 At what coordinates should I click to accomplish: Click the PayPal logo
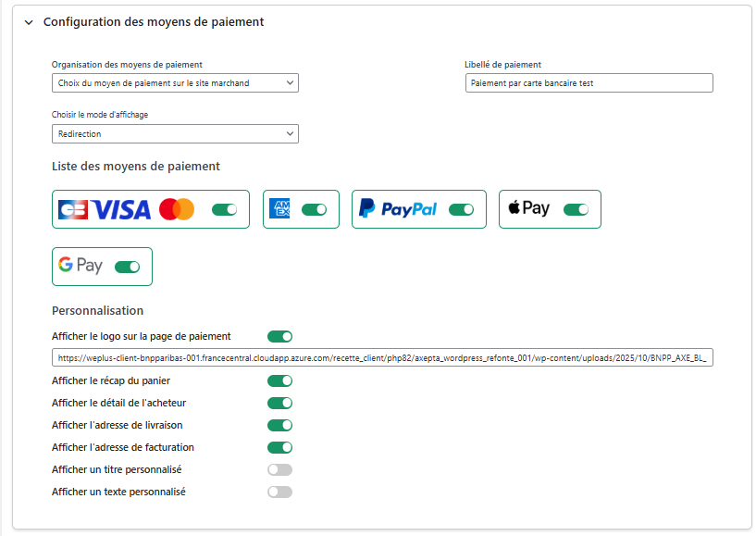398,209
